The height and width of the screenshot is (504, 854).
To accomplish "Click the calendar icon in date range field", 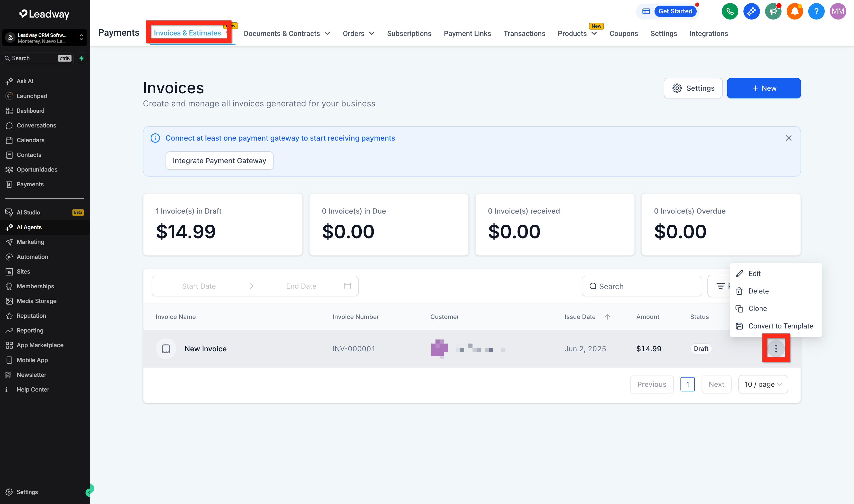I will [x=348, y=286].
